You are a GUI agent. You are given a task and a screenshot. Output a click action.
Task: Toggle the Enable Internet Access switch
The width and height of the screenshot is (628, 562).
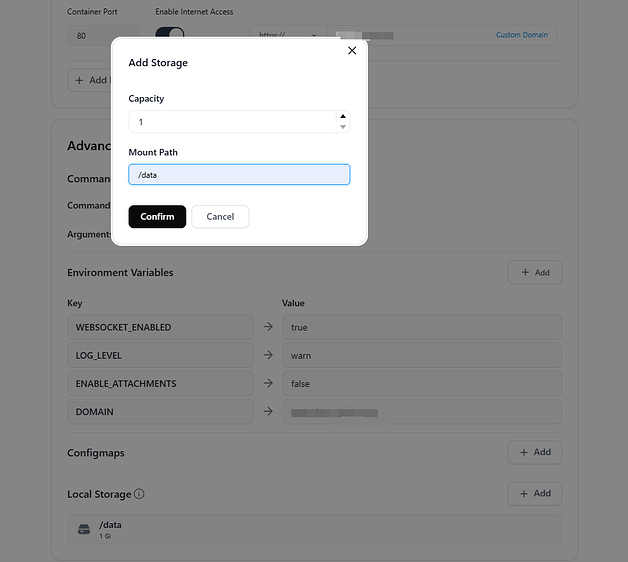(x=170, y=34)
